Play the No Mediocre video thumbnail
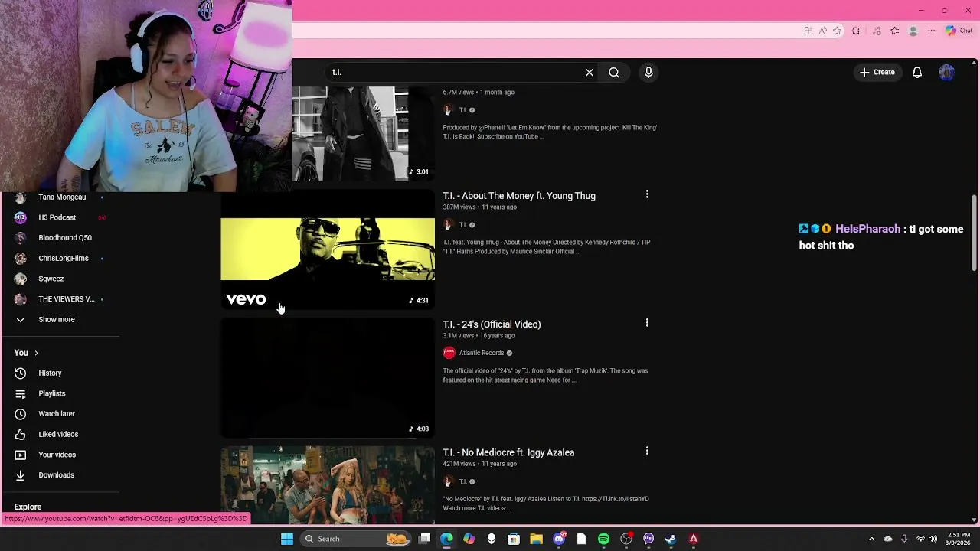Viewport: 980px width, 551px height. pos(328,485)
